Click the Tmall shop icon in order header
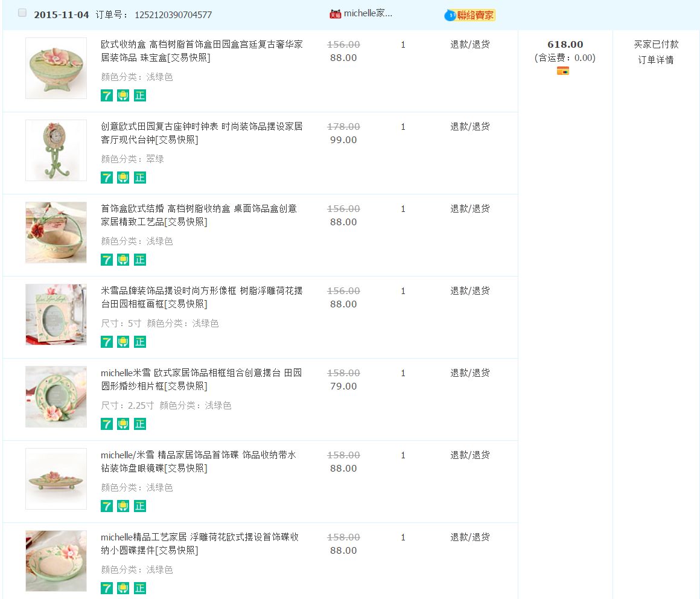 click(x=336, y=14)
